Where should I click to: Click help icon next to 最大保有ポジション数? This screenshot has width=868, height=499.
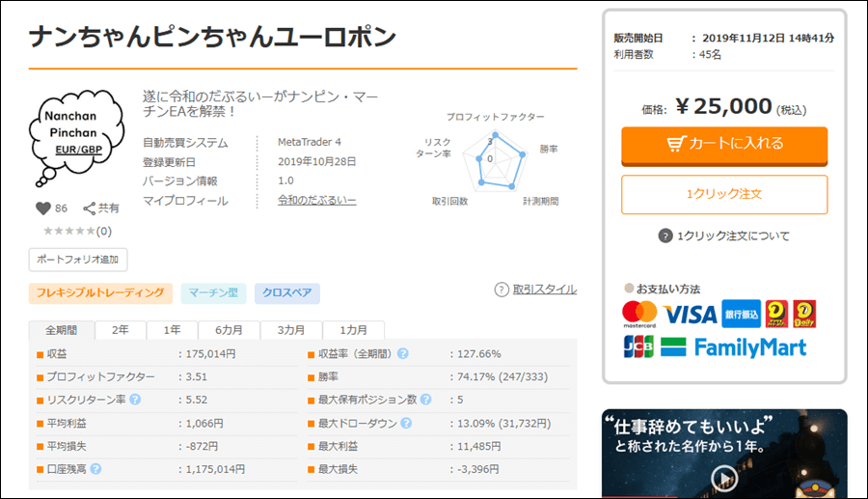tap(425, 399)
